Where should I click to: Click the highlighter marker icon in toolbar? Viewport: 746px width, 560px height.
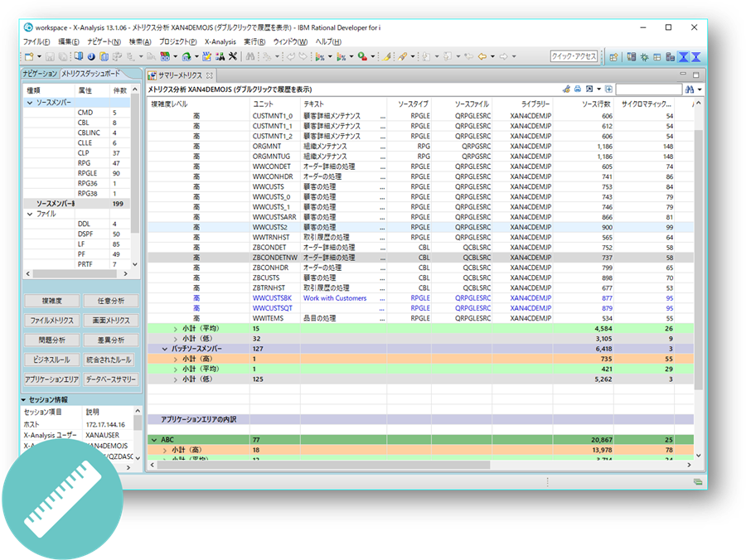coord(387,56)
